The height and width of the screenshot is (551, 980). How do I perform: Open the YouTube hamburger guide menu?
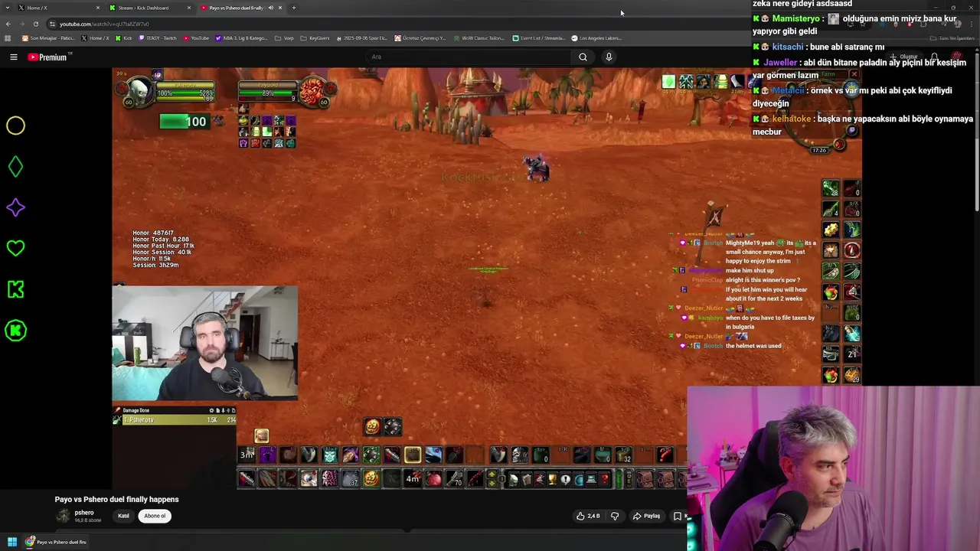click(x=13, y=57)
